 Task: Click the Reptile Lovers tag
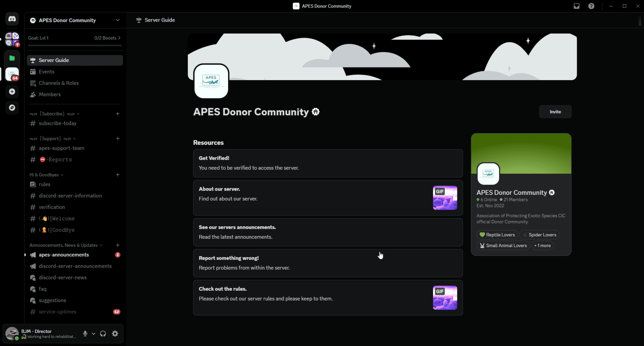click(497, 235)
